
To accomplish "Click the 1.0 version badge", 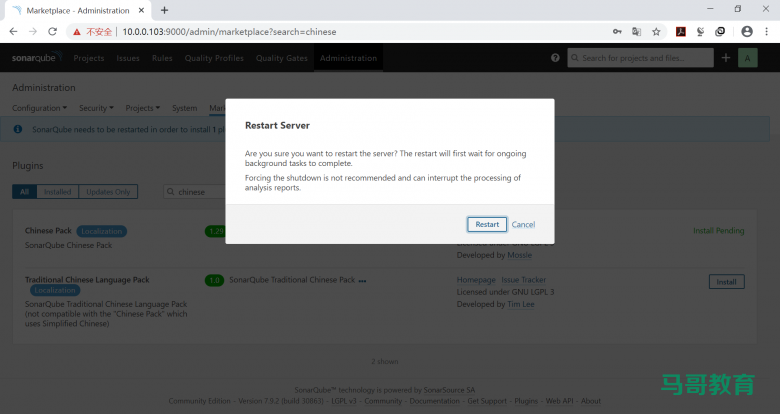I will [214, 280].
